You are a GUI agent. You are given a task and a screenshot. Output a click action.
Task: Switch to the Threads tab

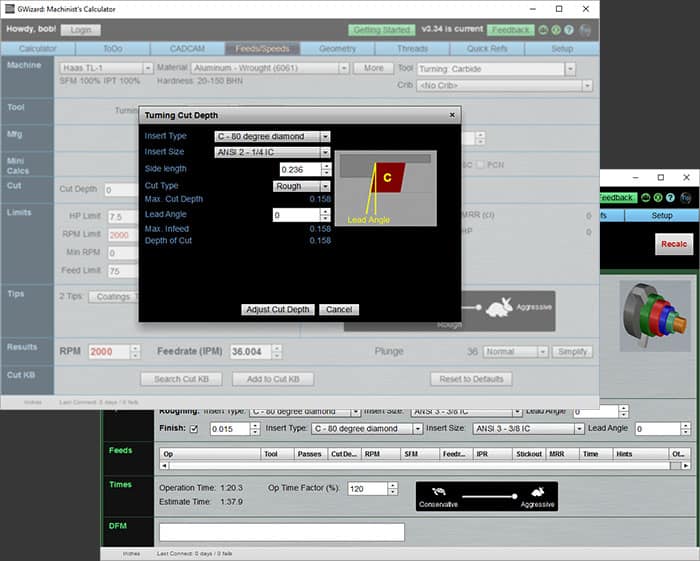pos(412,49)
